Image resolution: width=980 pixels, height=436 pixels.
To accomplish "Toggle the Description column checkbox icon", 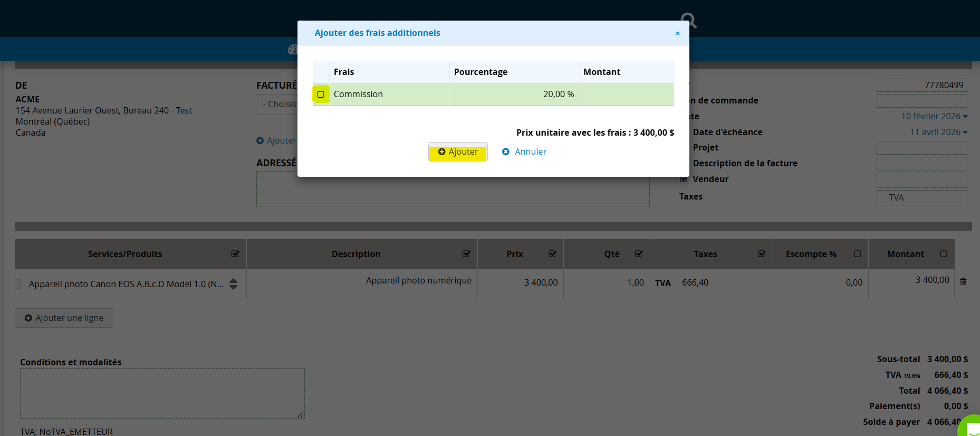I will 466,254.
